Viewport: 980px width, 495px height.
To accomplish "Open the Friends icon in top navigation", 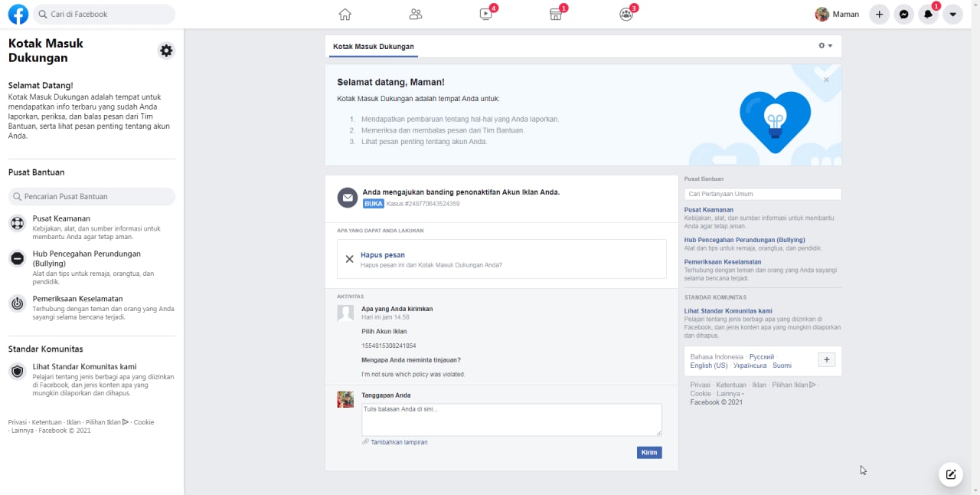I will click(416, 14).
